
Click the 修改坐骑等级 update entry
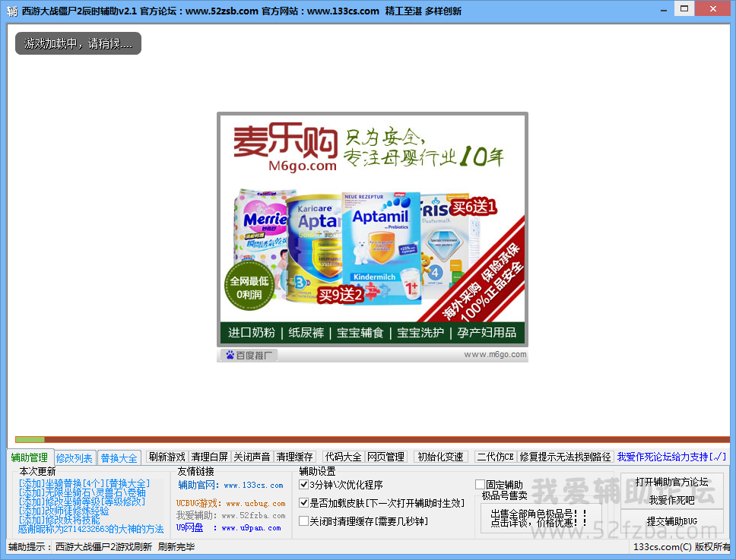click(x=81, y=501)
